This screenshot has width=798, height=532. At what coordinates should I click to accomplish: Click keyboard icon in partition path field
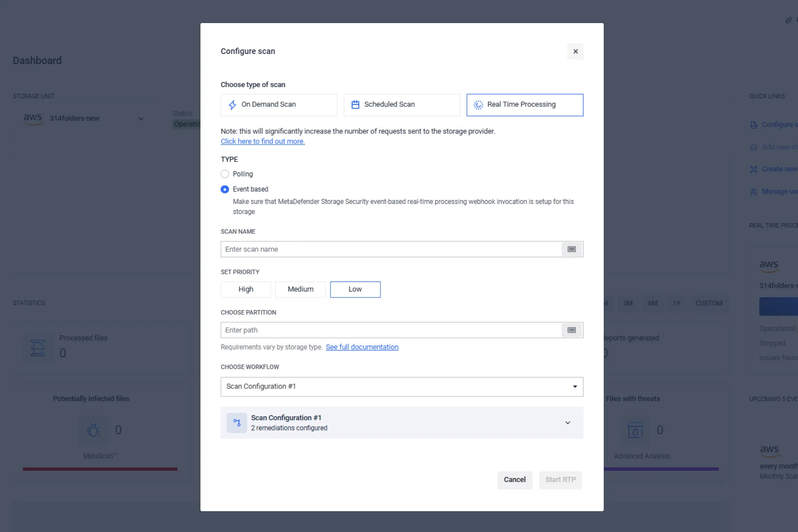(x=571, y=330)
